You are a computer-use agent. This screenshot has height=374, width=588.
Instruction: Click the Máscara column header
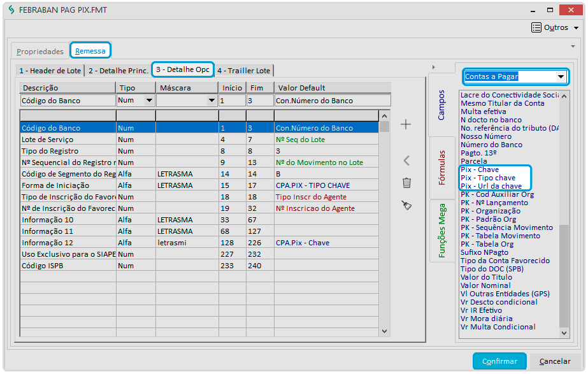pos(187,88)
